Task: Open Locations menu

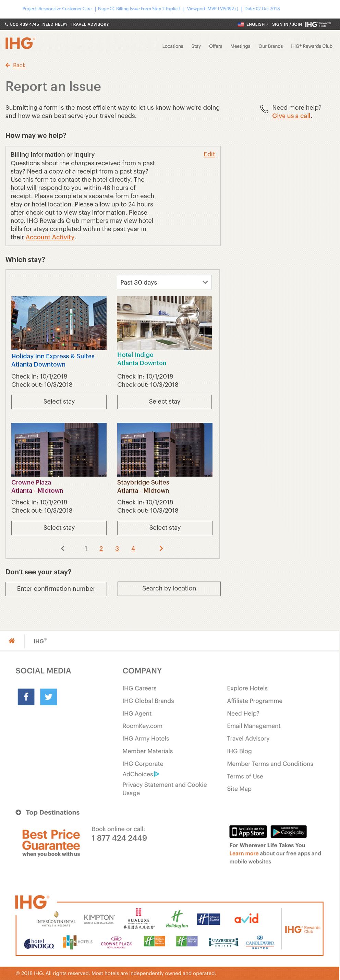Action: coord(173,46)
